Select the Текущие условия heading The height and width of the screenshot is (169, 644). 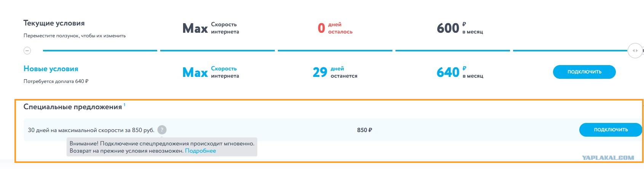(54, 23)
